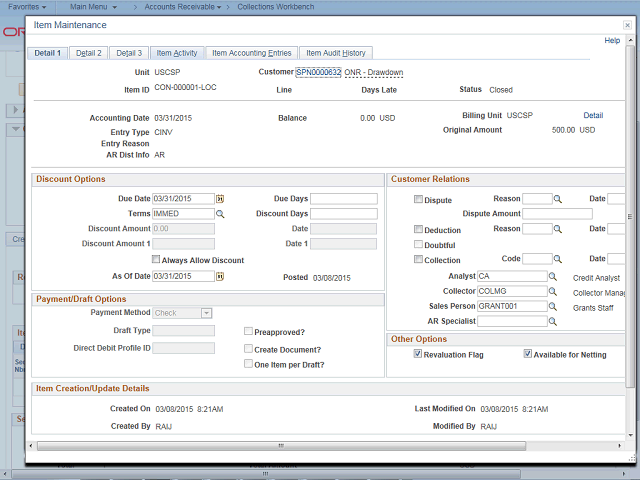The width and height of the screenshot is (640, 480).
Task: Click the Terms lookup magnifier icon
Action: click(x=221, y=214)
